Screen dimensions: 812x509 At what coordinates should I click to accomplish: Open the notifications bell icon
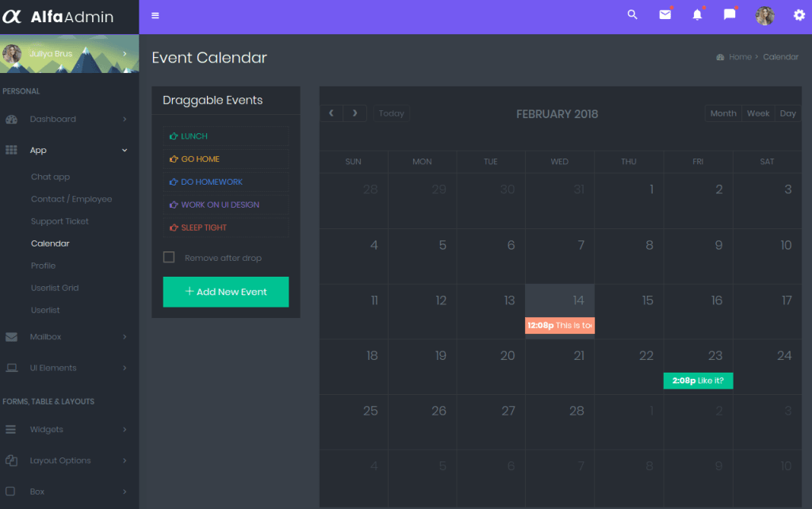tap(697, 14)
